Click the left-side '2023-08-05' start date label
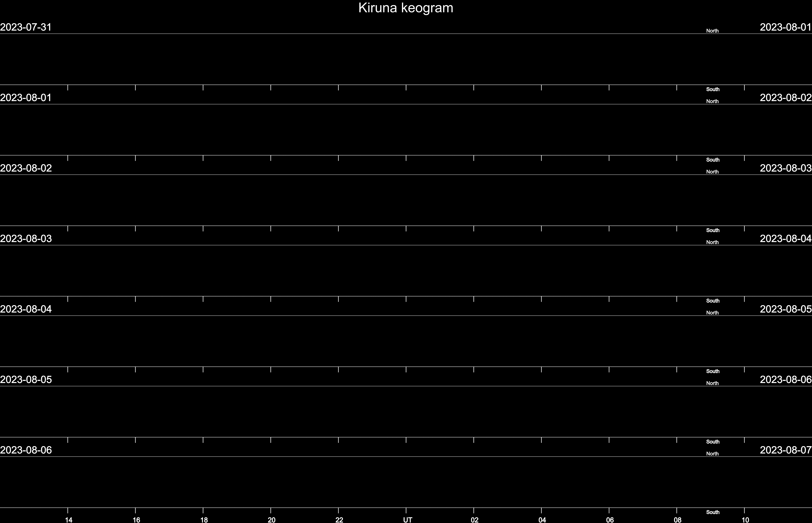The width and height of the screenshot is (812, 523). (x=26, y=380)
